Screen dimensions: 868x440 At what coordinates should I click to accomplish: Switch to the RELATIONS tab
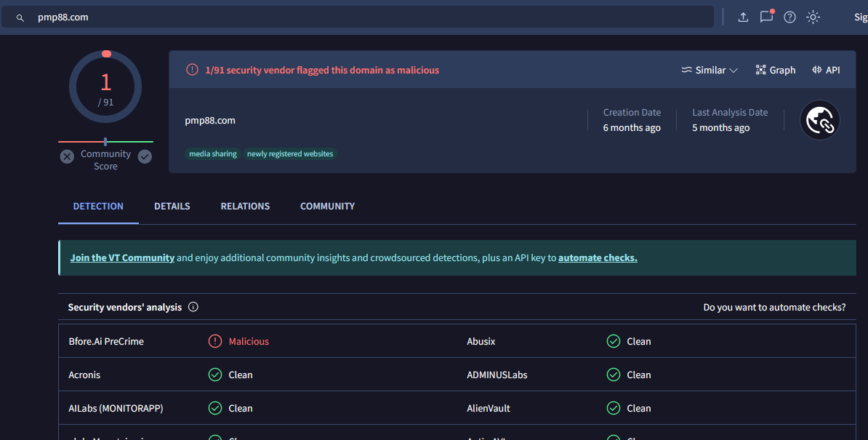245,206
